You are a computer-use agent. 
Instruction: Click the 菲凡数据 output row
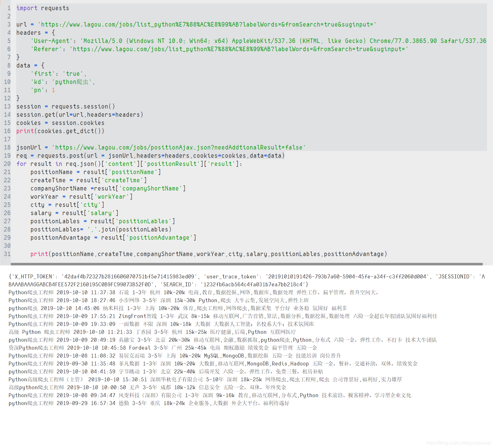click(213, 364)
